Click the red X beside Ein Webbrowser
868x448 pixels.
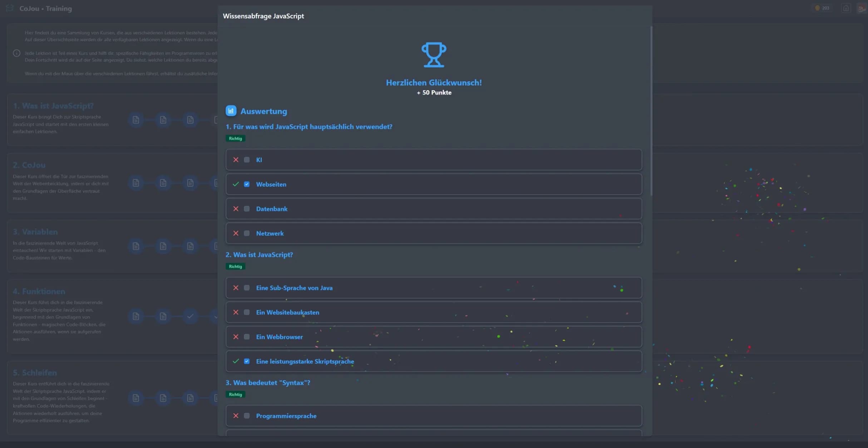pos(236,337)
